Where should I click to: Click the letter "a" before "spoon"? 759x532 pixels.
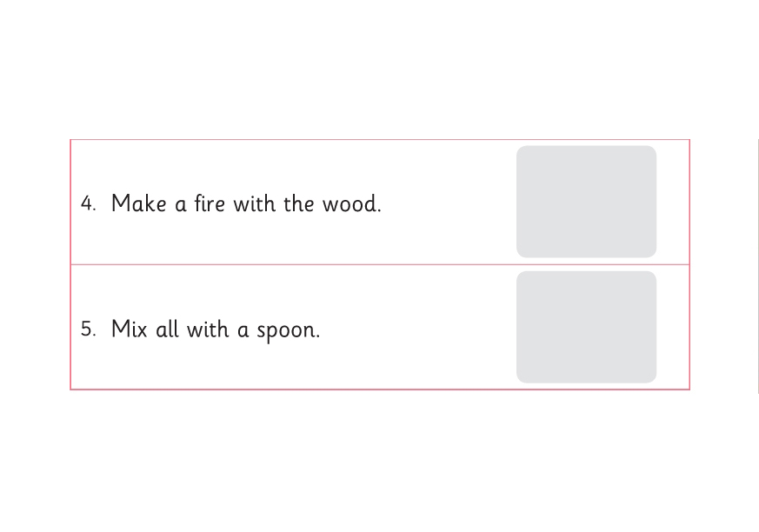tap(243, 331)
